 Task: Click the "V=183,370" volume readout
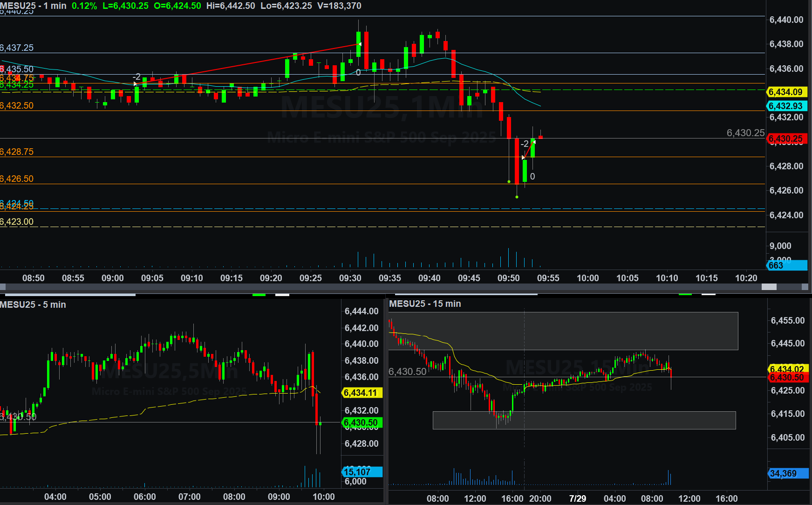pos(339,6)
